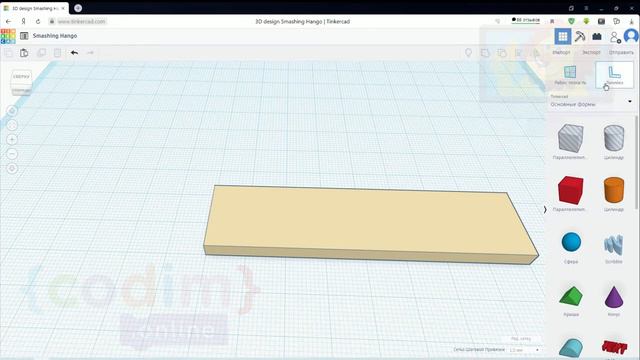Screen dimensions: 640x360
Task: Zoom in with the plus button
Action: coord(12,140)
